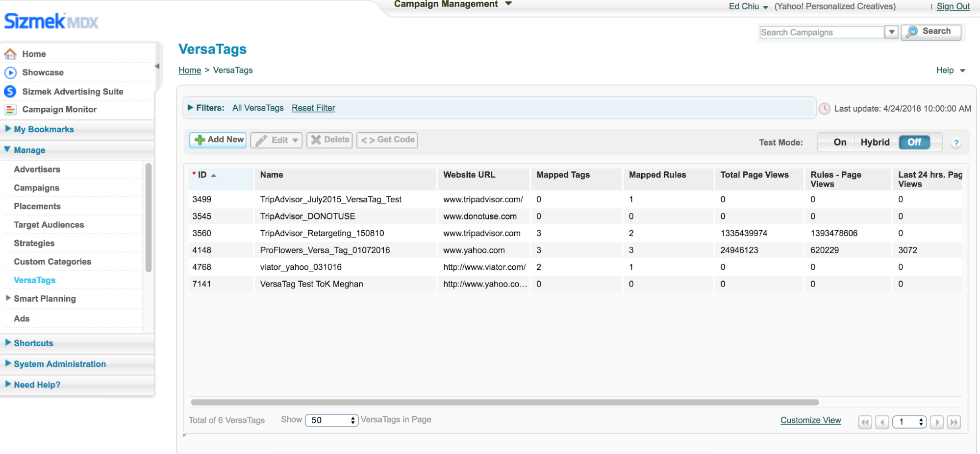Sort by Total Page Views column header
The image size is (980, 454).
(x=759, y=179)
